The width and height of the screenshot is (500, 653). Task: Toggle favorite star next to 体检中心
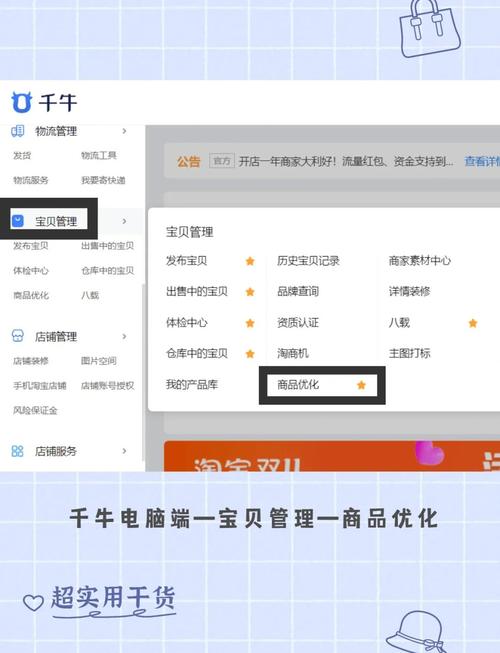tap(250, 323)
